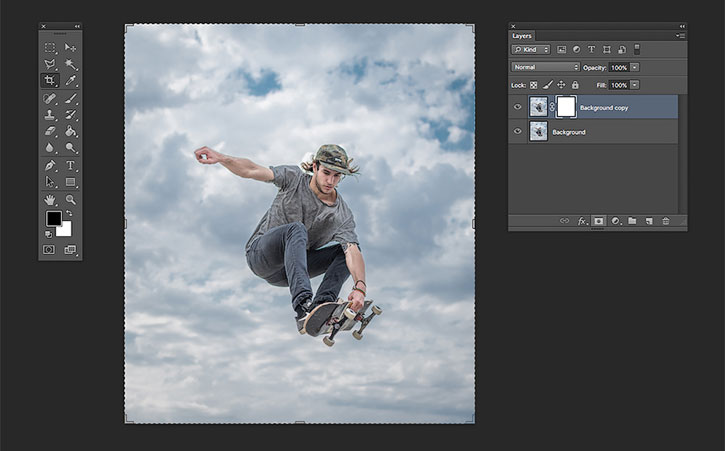Open the Kind filter dropdown

coord(531,49)
